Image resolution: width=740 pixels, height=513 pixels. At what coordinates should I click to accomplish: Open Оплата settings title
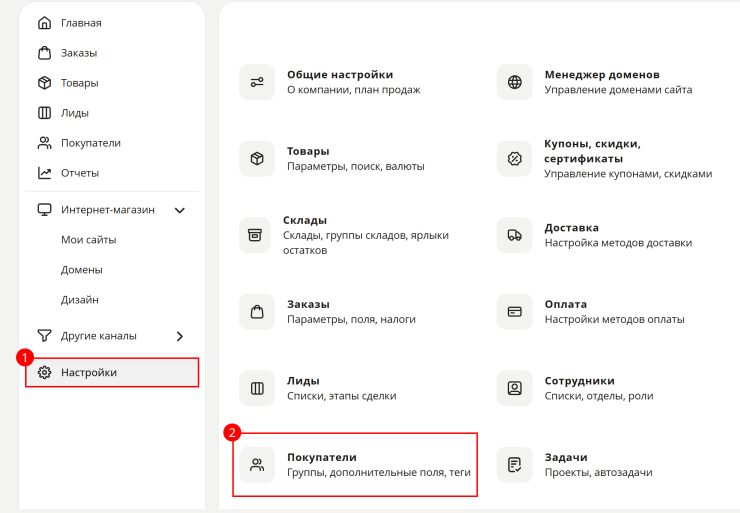click(565, 304)
